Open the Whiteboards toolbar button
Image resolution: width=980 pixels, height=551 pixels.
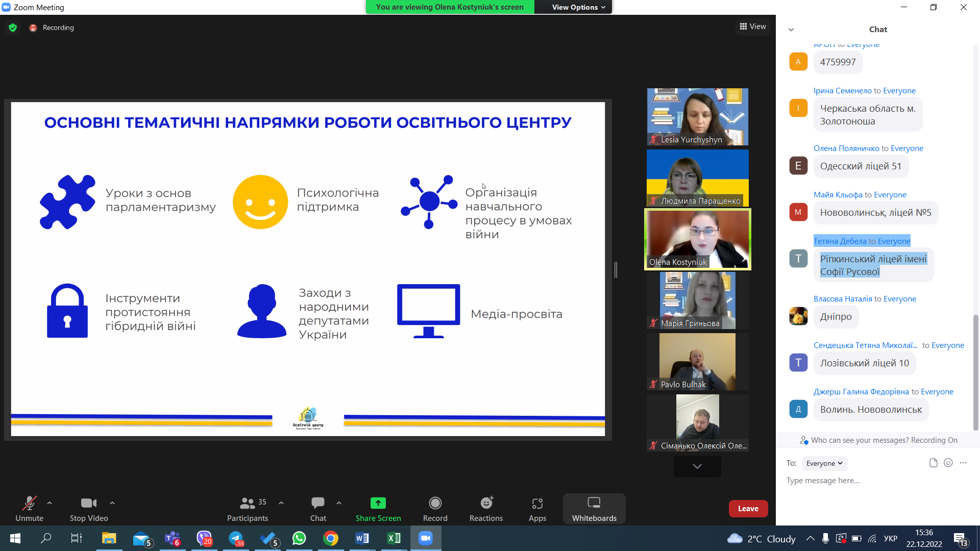(594, 509)
